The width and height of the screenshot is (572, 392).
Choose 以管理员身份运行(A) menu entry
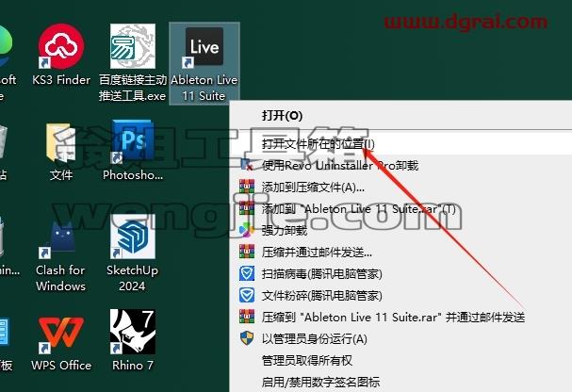[x=400, y=339]
